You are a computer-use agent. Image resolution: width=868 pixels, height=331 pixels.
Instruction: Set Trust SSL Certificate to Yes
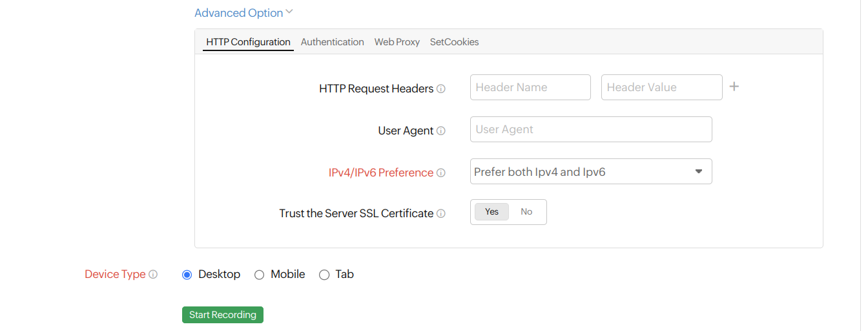(x=491, y=212)
